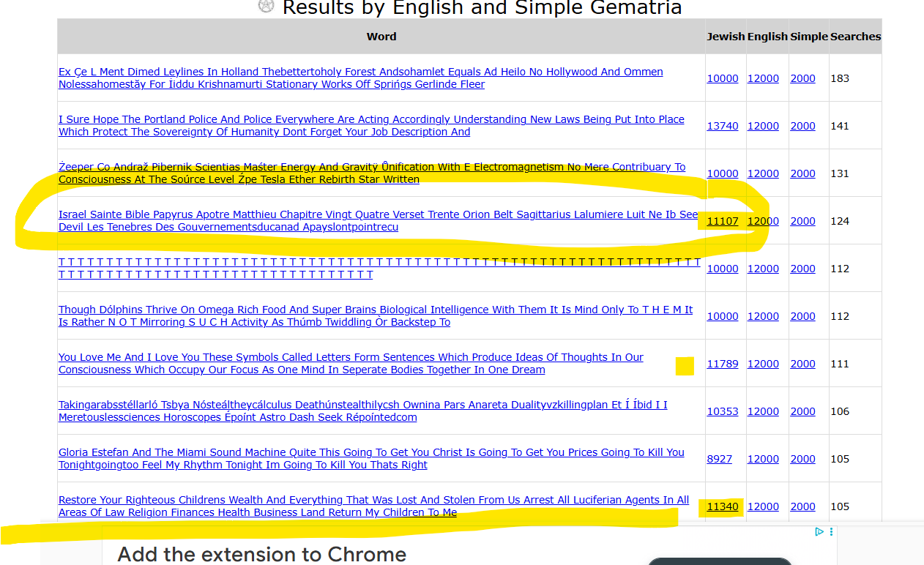Click English 12000 in the 'Israel Sainte Bible' row

[x=763, y=221]
